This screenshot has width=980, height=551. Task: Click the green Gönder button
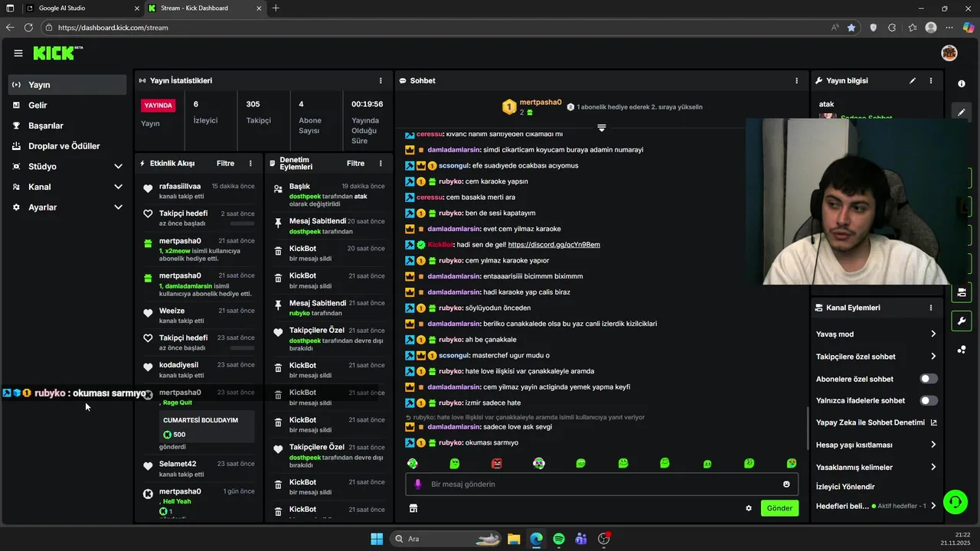[779, 508]
